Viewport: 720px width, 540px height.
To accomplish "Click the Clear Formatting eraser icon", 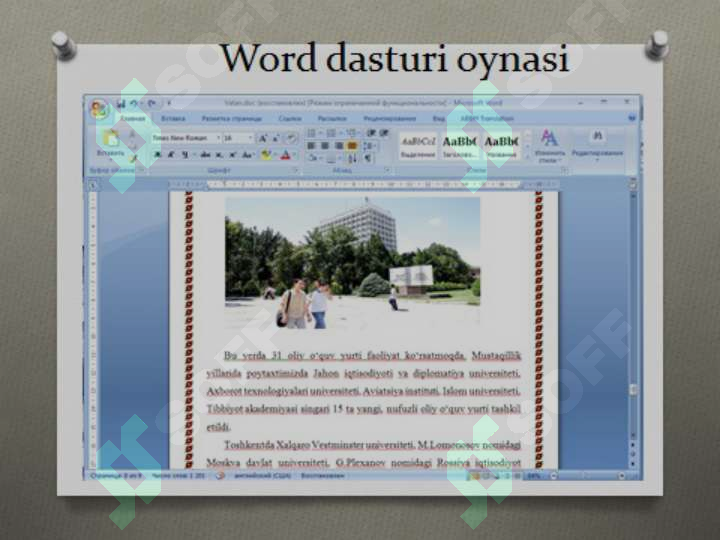I will pos(291,138).
